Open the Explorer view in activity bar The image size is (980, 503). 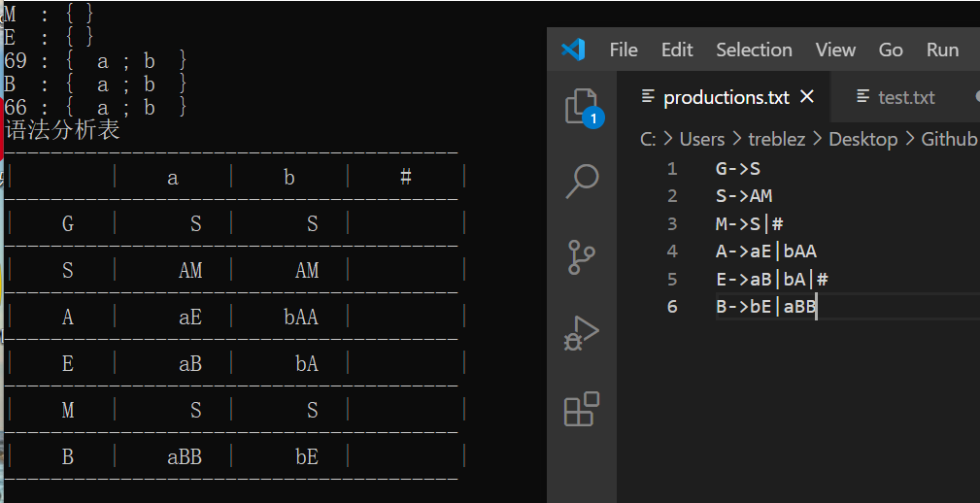581,106
